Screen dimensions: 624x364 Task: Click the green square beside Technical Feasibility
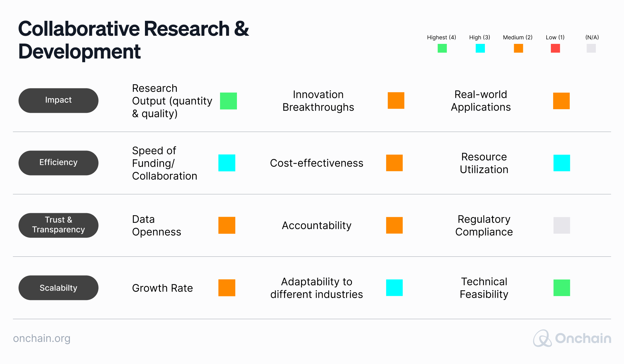tap(562, 288)
